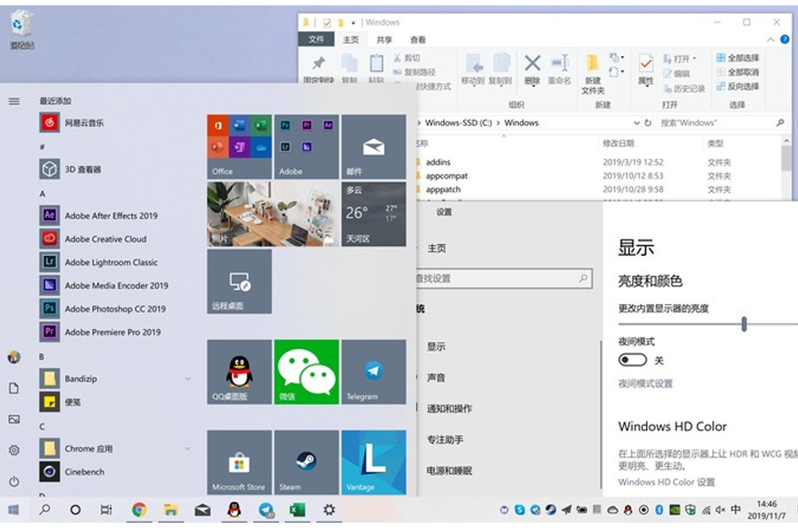Open the Mail tile

tap(374, 146)
